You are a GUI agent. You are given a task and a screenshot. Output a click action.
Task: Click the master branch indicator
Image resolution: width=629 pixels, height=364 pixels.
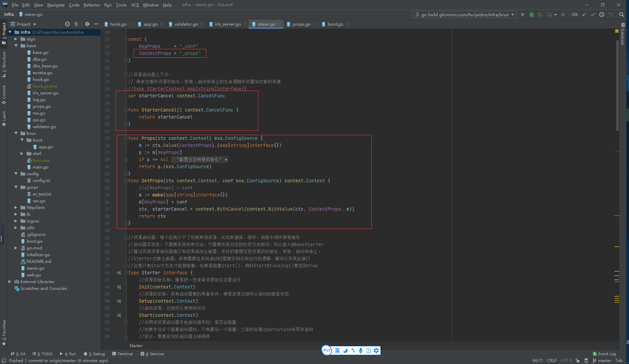[x=604, y=361]
